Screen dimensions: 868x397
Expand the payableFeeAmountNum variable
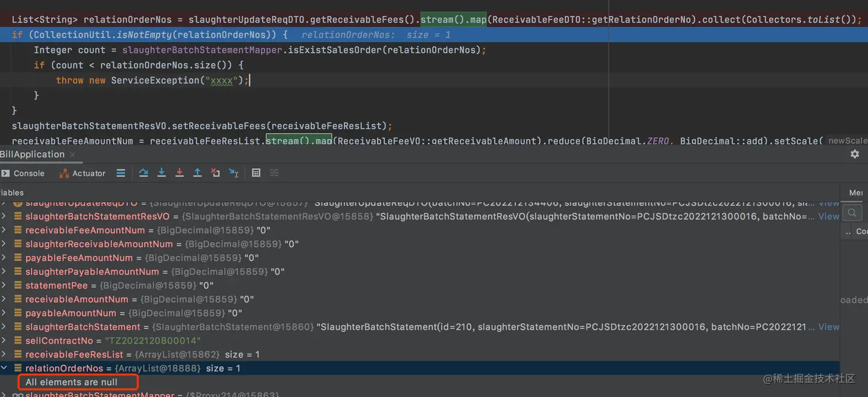click(4, 258)
